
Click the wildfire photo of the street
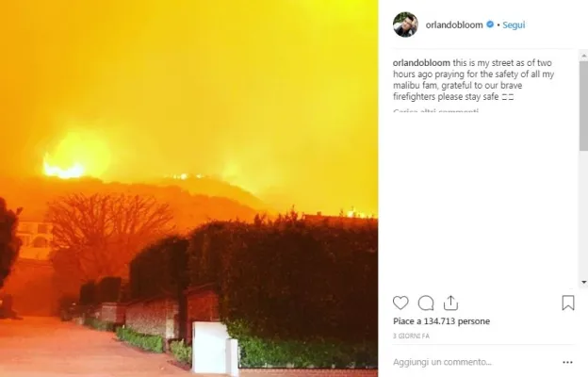pos(189,188)
